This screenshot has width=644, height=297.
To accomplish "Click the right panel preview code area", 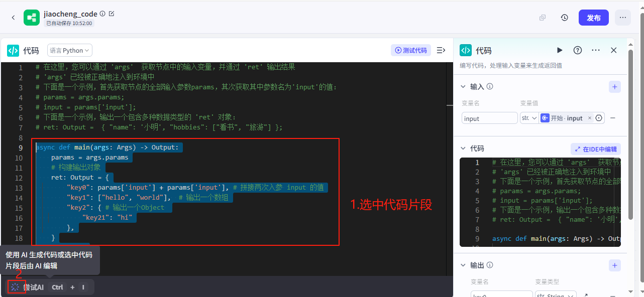I will click(540, 202).
